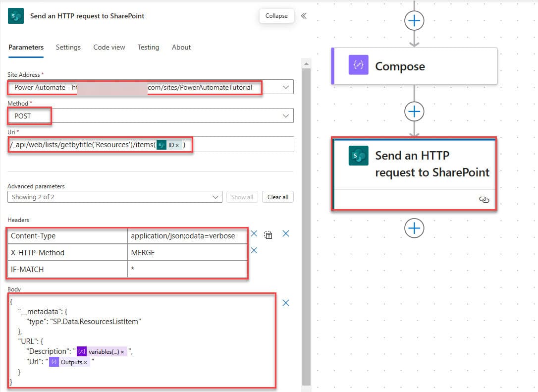This screenshot has width=538, height=392.
Task: Edit the application/json;odata=verbose value cell
Action: tap(187, 236)
